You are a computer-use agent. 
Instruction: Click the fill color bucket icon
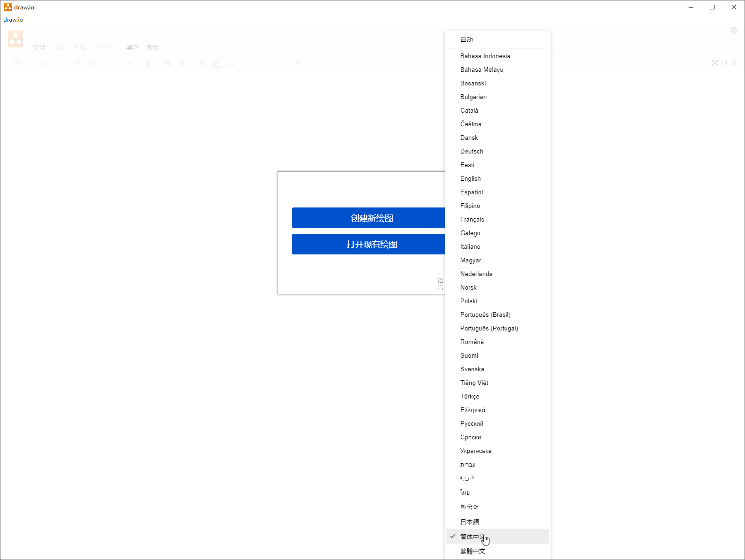pos(202,63)
